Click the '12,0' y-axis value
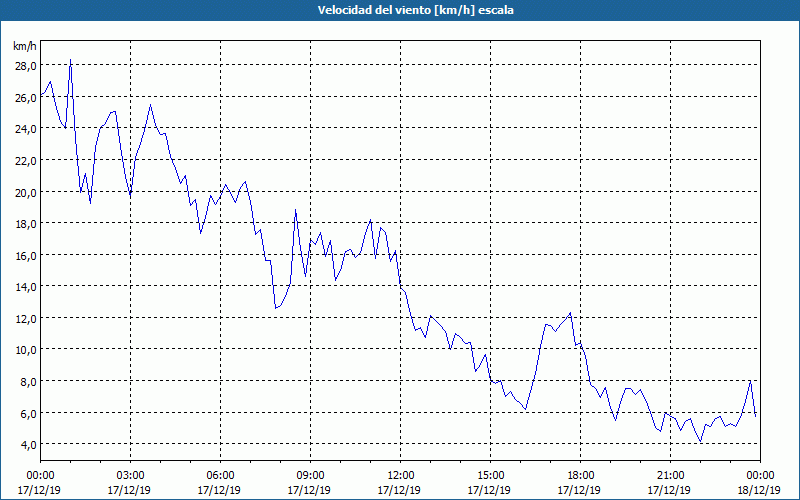Viewport: 800px width, 500px height. point(26,319)
